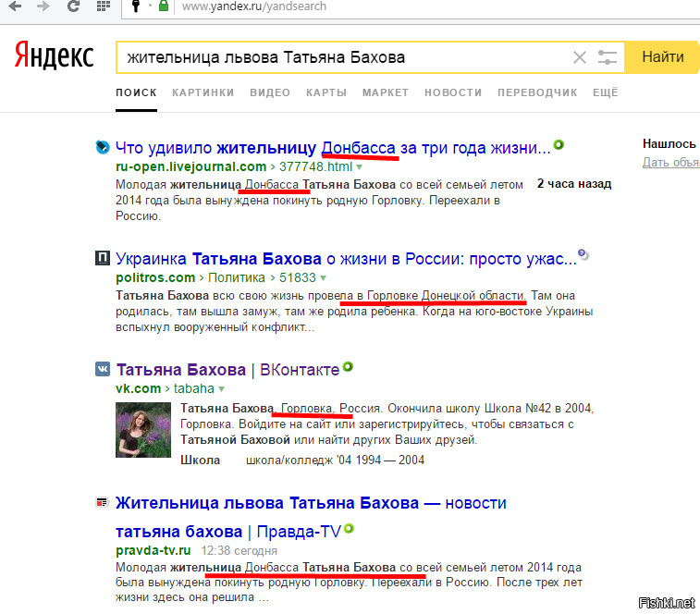
Task: Open the Маркет tab
Action: (386, 92)
